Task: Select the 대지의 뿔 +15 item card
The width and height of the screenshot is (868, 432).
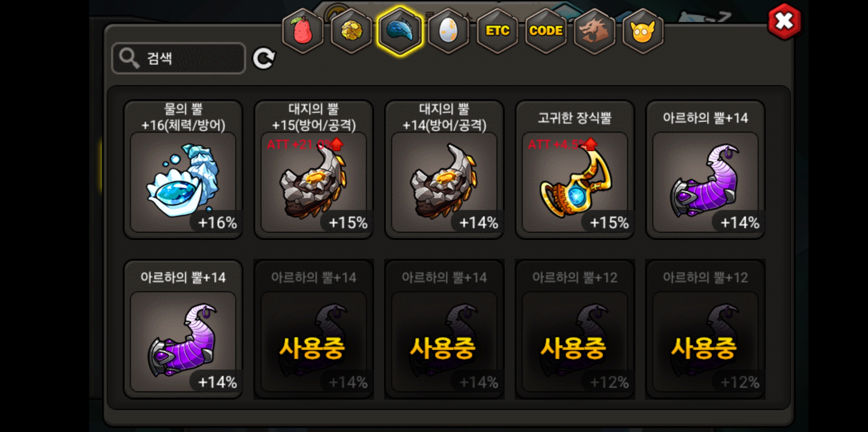Action: [x=314, y=169]
